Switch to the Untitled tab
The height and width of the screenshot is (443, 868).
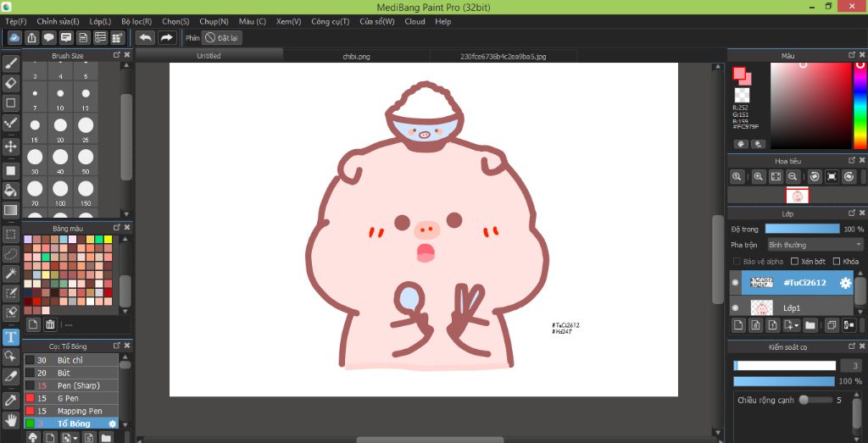point(209,56)
